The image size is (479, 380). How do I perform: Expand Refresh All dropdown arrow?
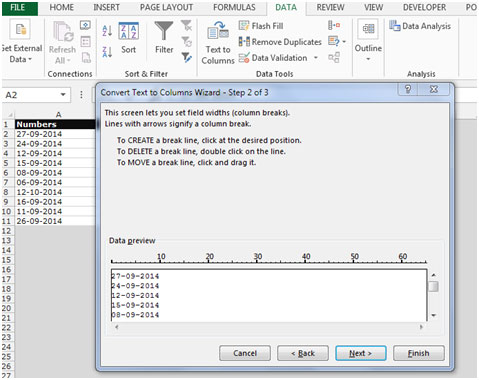pos(69,61)
